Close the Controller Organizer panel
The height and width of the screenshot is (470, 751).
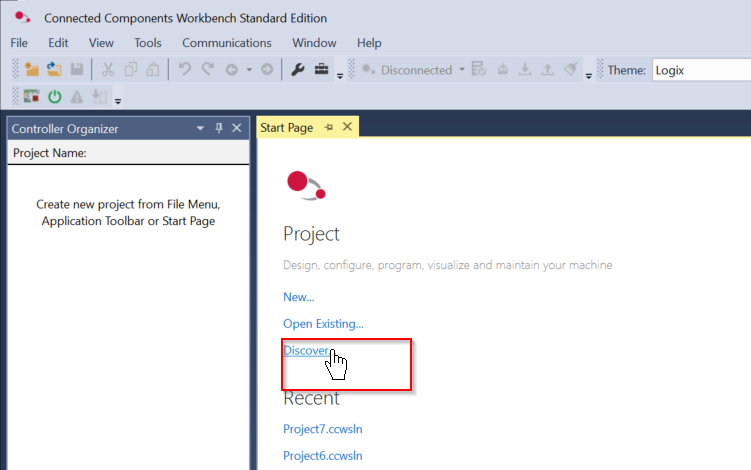[237, 128]
